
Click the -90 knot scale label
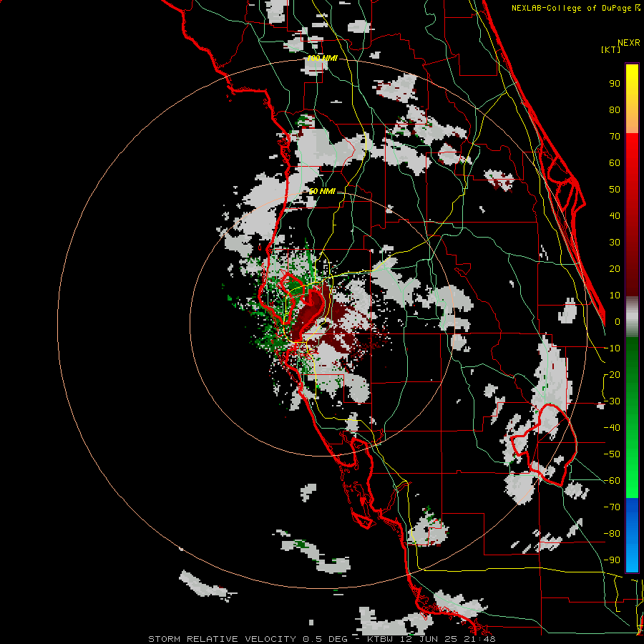[612, 560]
